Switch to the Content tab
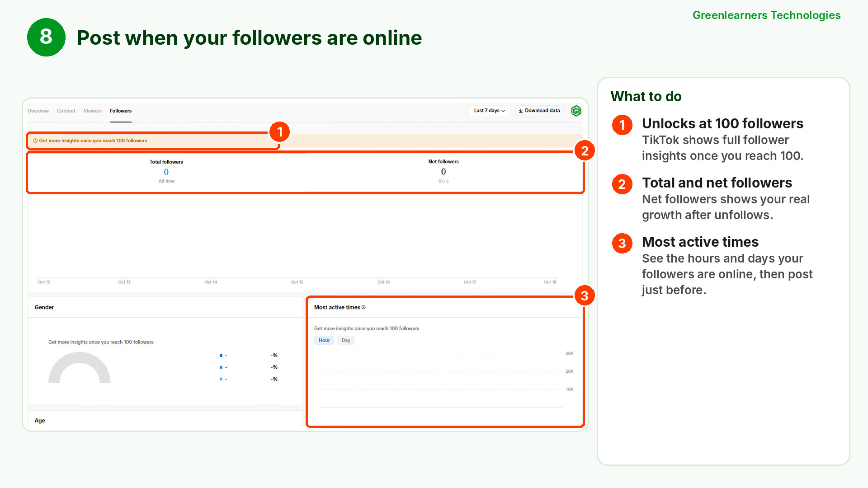This screenshot has width=868, height=488. pyautogui.click(x=66, y=111)
